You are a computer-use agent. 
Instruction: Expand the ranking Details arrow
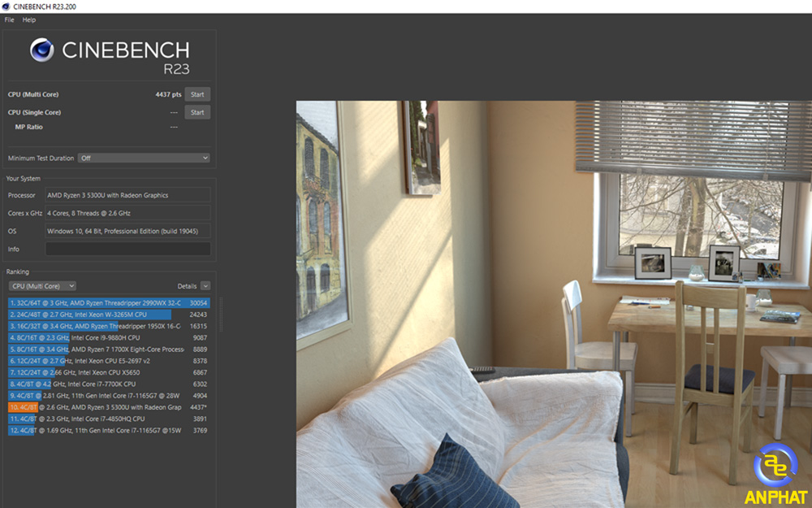coord(205,286)
